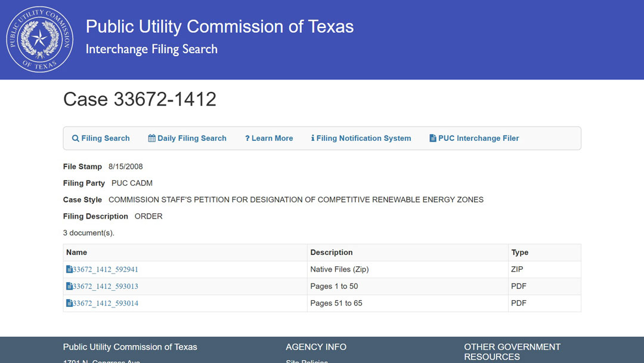This screenshot has width=644, height=363.
Task: Click the document icon for PUC Interchange Filer
Action: (433, 139)
